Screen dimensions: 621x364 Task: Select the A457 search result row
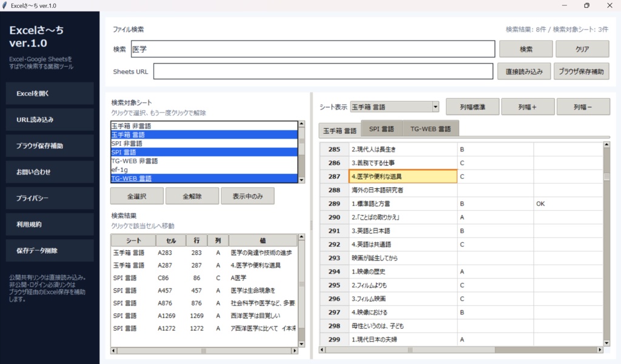[x=204, y=290]
